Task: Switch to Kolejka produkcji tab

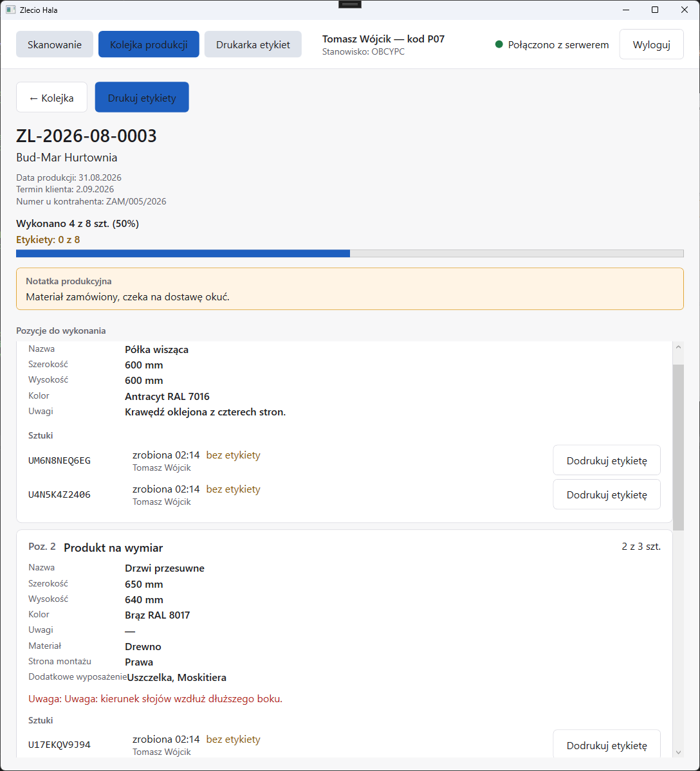Action: (149, 44)
